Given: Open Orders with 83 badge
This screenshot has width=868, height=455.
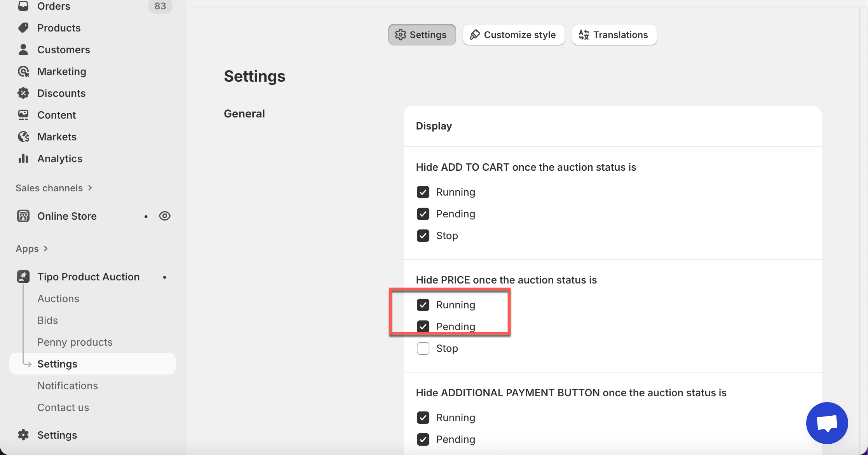Looking at the screenshot, I should click(x=54, y=6).
